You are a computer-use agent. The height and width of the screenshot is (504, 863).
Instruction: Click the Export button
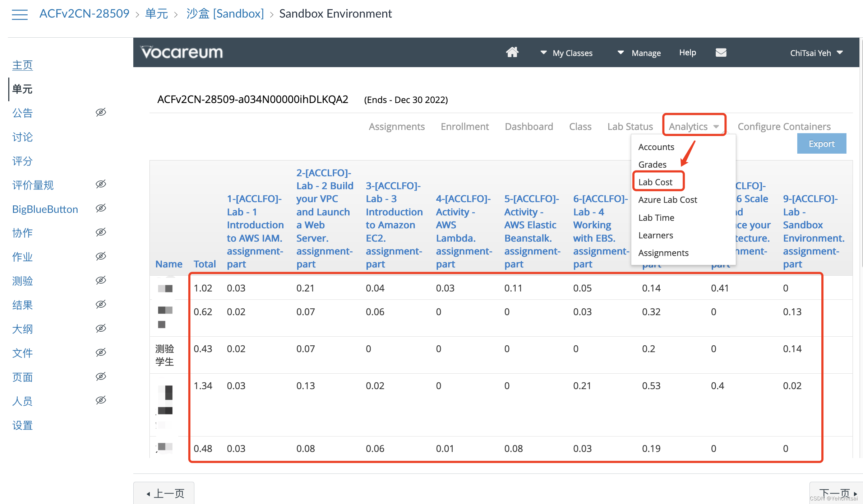coord(822,144)
